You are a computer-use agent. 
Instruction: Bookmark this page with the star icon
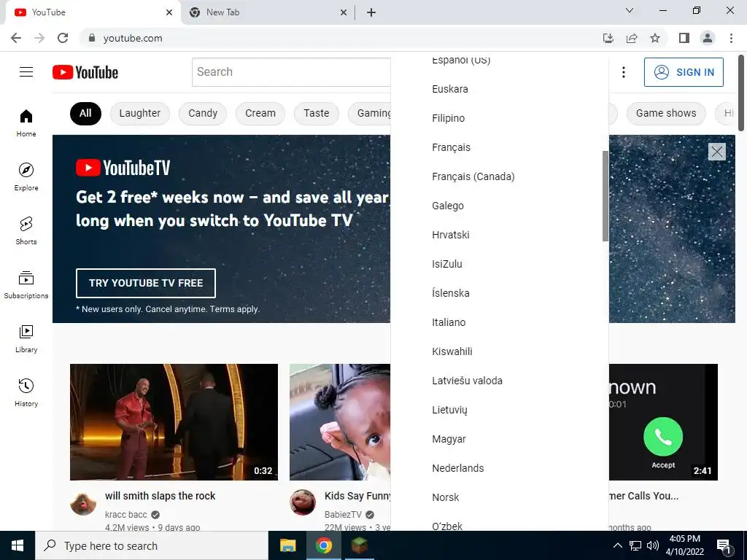tap(655, 38)
